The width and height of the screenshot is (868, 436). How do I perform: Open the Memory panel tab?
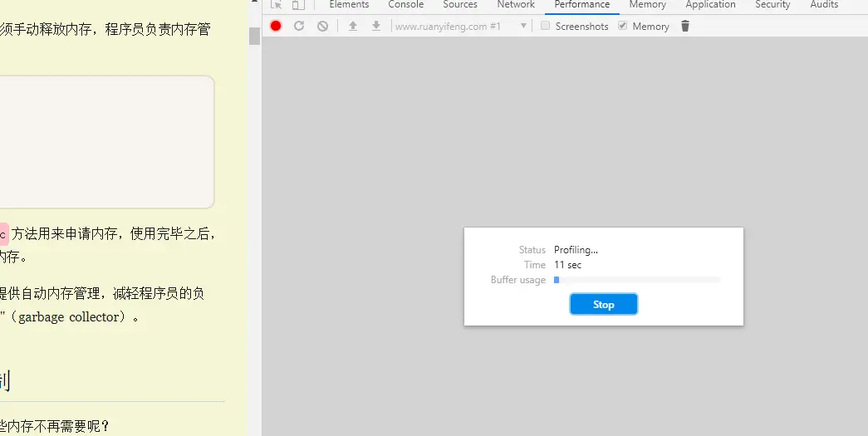(648, 4)
